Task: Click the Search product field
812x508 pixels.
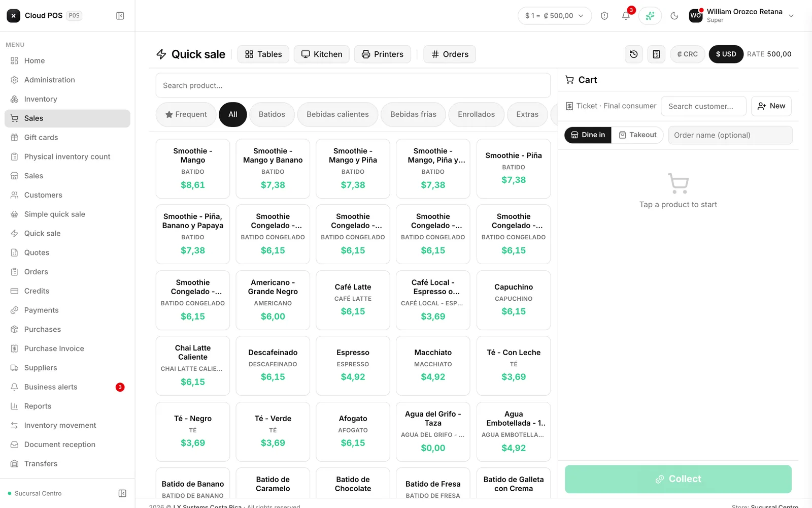Action: 353,85
